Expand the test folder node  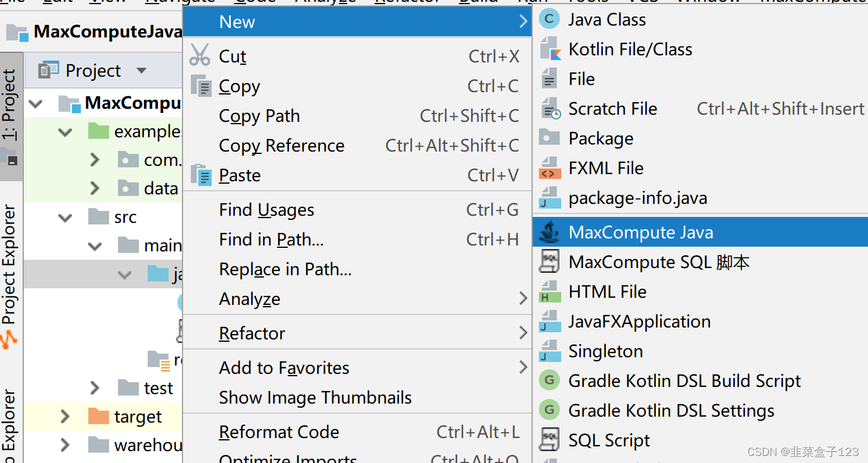[95, 389]
